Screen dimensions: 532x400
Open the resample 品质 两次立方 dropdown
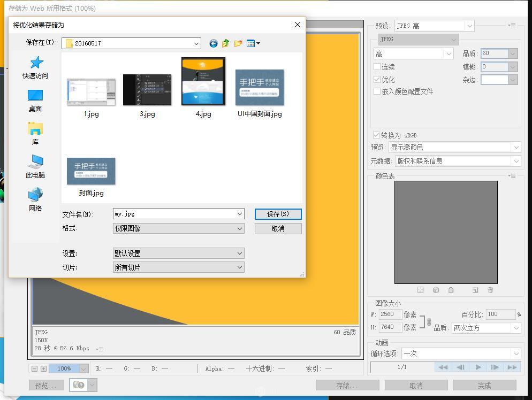[x=486, y=328]
